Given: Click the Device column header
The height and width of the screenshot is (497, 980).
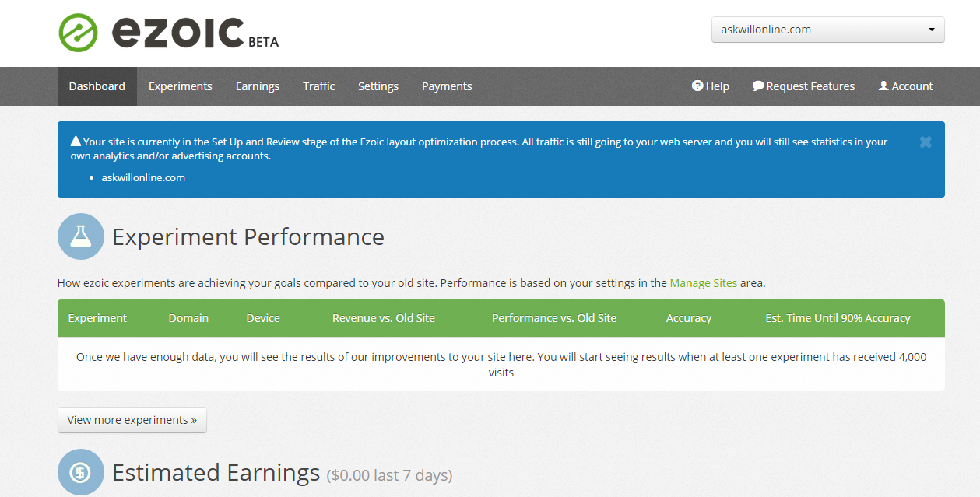Looking at the screenshot, I should click(x=263, y=318).
